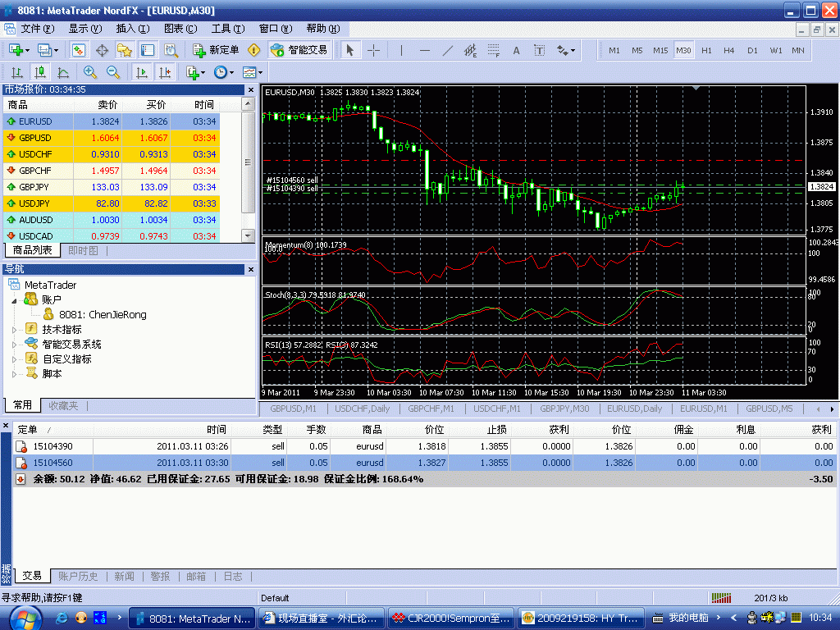The width and height of the screenshot is (840, 630).
Task: Expand the 技术指标 tree node
Action: pyautogui.click(x=14, y=329)
